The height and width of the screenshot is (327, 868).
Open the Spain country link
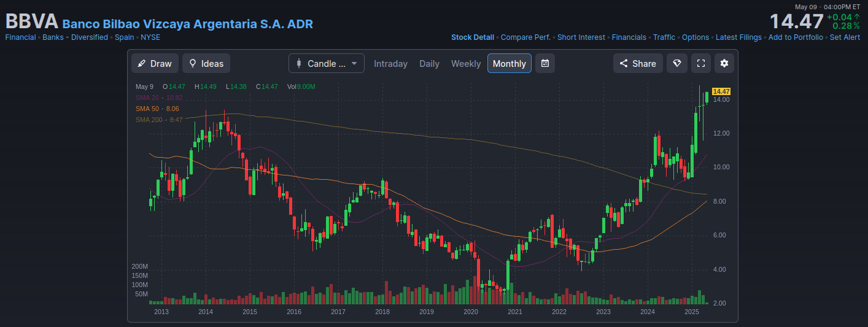click(125, 37)
